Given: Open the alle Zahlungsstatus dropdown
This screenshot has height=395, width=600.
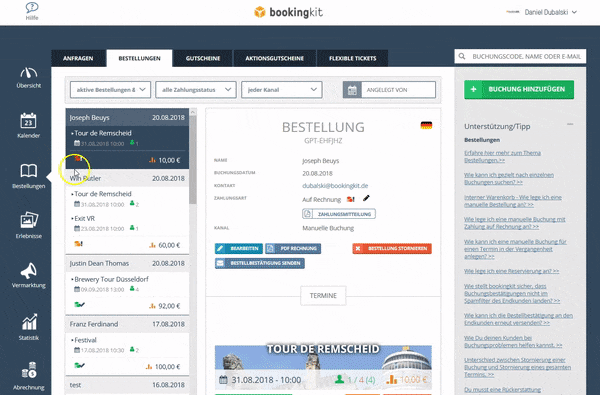Looking at the screenshot, I should pos(196,90).
